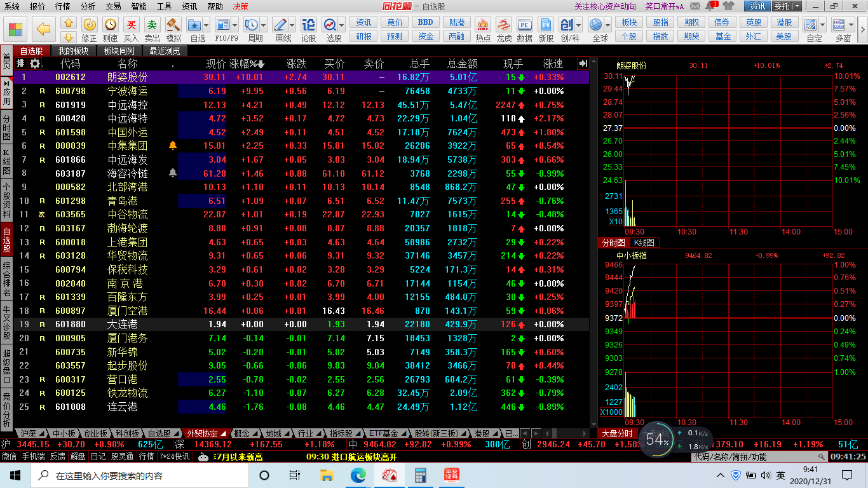Click the 数据 PE data icon

(x=525, y=29)
